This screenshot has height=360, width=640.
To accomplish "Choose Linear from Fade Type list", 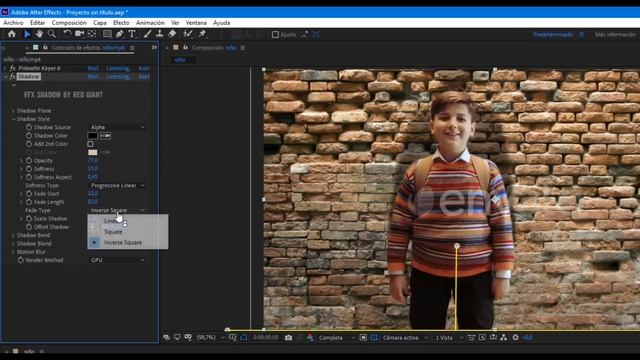I will coord(127,221).
